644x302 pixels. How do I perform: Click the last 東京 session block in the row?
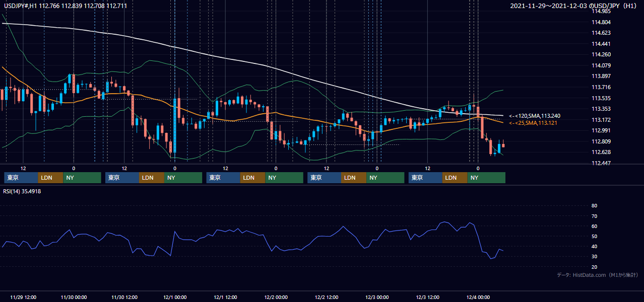tap(426, 178)
